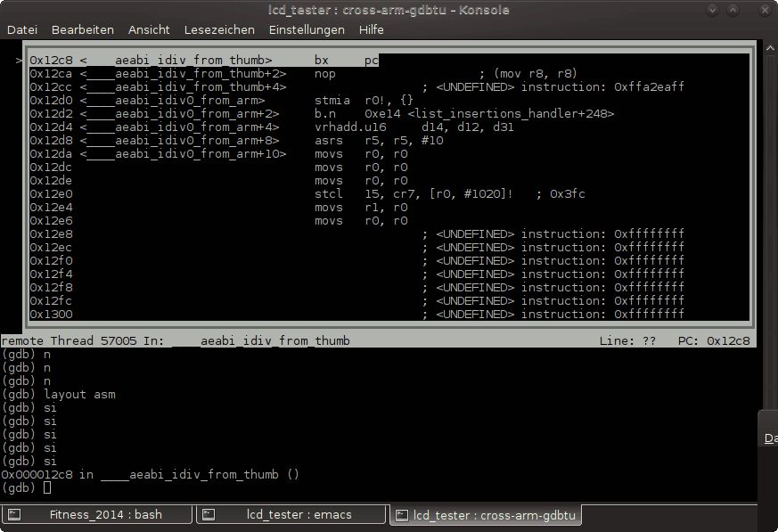Click the b.n instruction at 0x12d2
Screen dimensions: 778x532
pyautogui.click(x=464, y=114)
